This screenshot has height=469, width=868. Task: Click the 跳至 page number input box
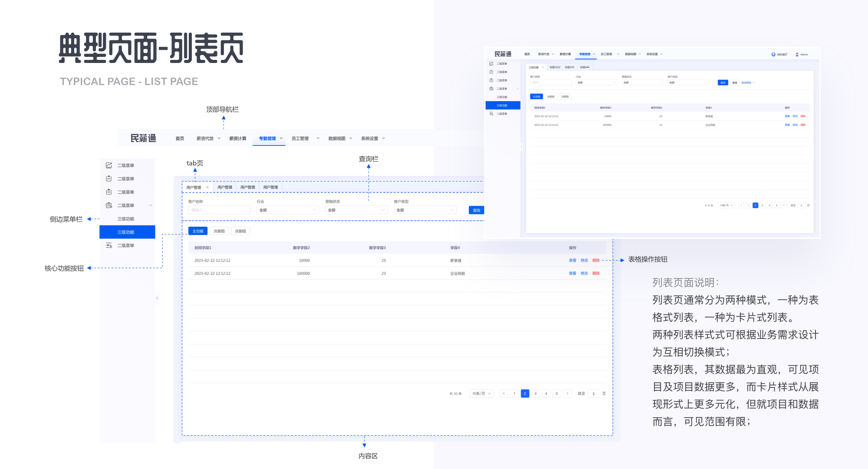coord(593,393)
